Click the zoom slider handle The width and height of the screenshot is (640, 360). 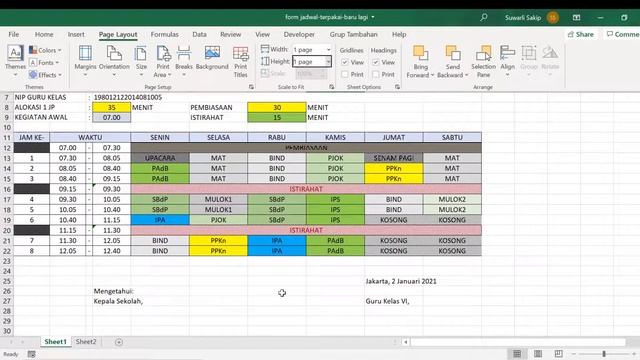point(604,354)
